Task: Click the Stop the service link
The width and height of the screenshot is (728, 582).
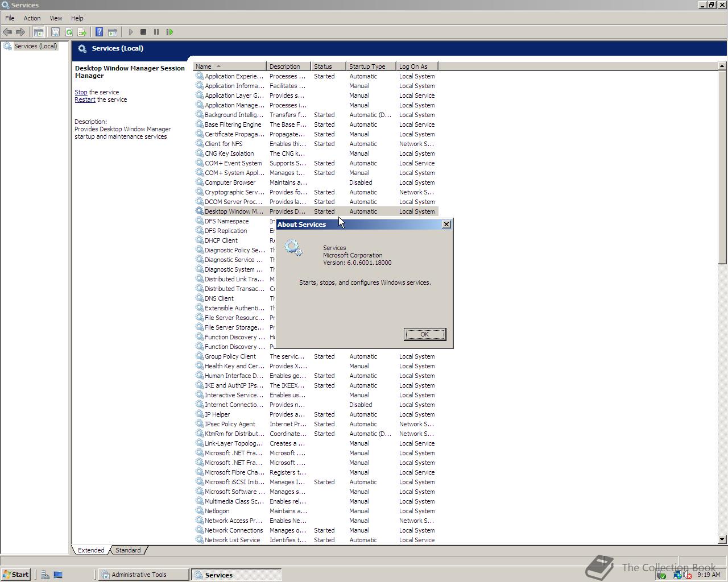Action: [x=81, y=92]
